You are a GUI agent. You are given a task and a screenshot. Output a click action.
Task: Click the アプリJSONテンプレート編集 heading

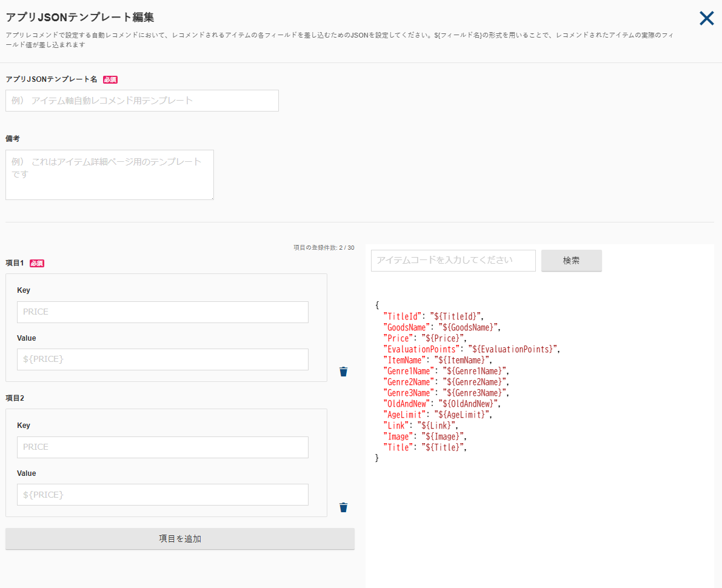coord(79,18)
